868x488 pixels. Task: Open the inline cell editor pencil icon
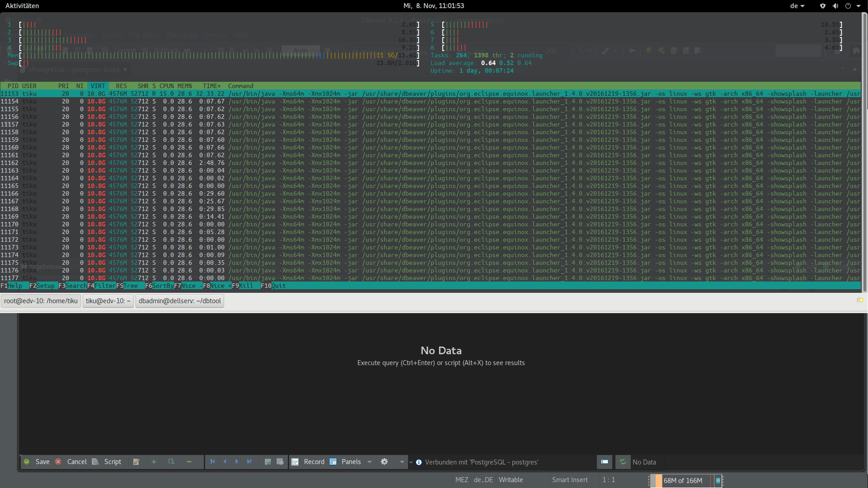click(x=136, y=462)
